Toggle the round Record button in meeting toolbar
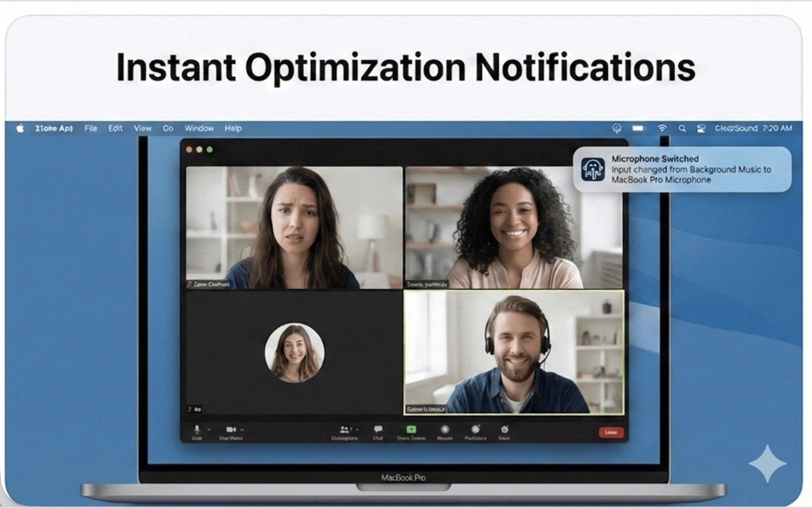Image resolution: width=812 pixels, height=508 pixels. (445, 430)
